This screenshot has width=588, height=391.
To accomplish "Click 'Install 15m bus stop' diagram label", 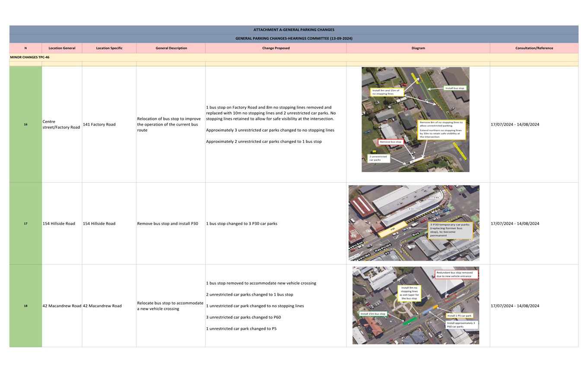I will 373,314.
